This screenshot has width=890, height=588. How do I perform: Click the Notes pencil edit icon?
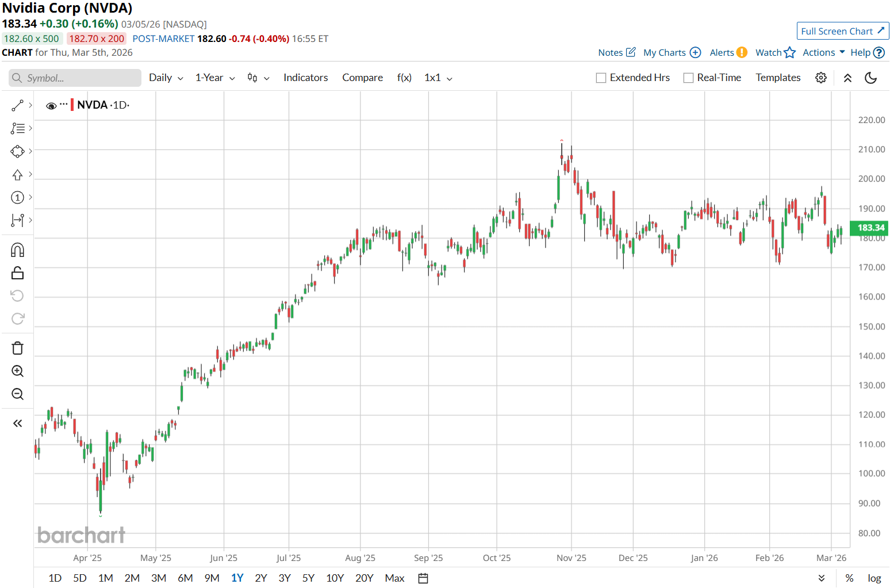631,52
